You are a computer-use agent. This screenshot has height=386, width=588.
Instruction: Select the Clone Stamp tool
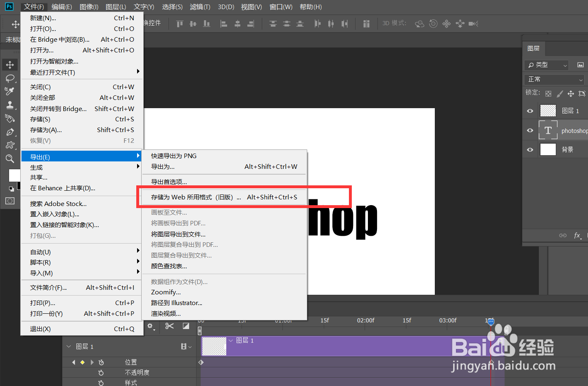pyautogui.click(x=10, y=105)
